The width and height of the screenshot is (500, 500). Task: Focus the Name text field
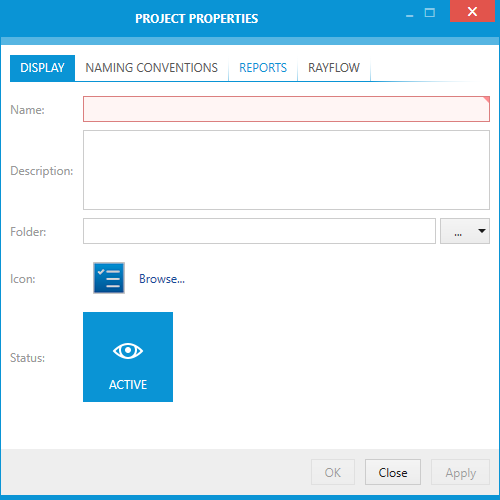click(x=286, y=109)
